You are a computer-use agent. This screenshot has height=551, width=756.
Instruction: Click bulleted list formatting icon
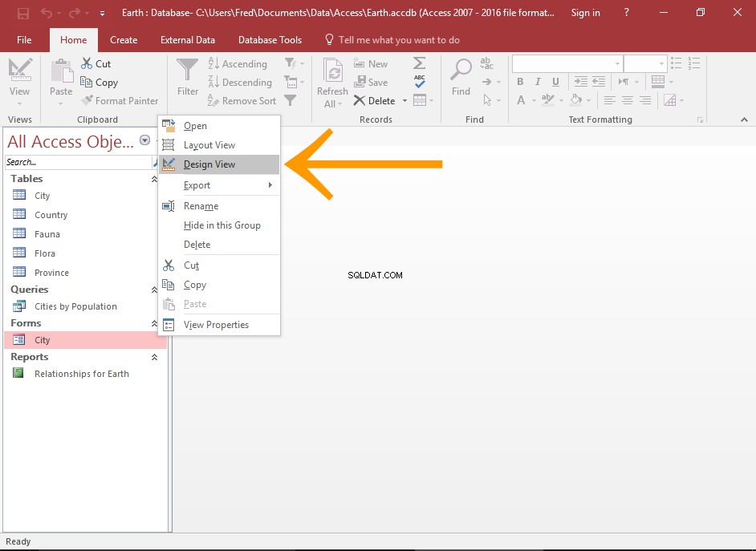tap(677, 63)
